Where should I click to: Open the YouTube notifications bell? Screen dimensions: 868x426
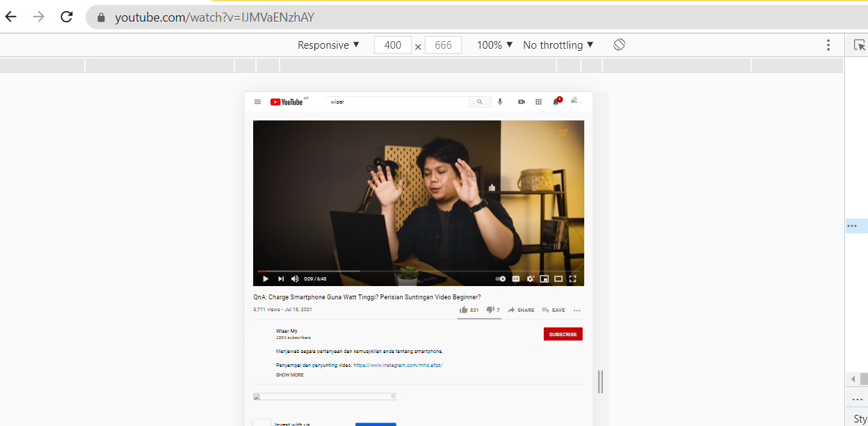(556, 102)
